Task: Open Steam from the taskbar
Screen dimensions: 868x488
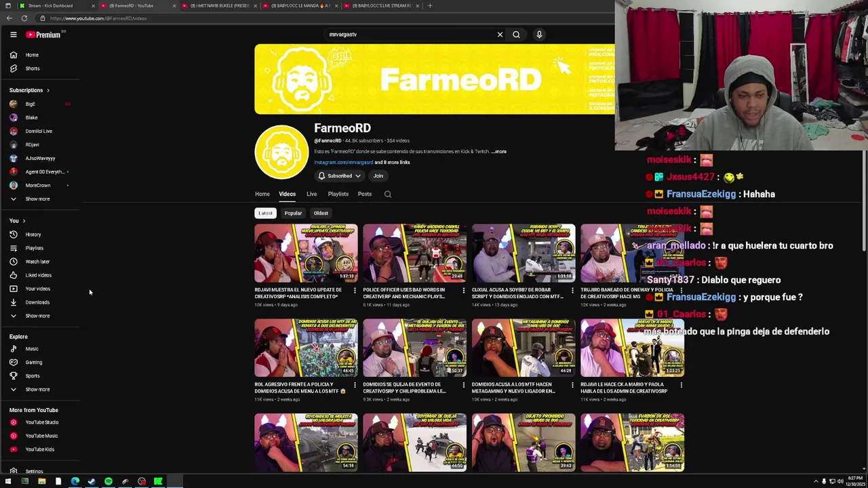Action: pos(92,482)
